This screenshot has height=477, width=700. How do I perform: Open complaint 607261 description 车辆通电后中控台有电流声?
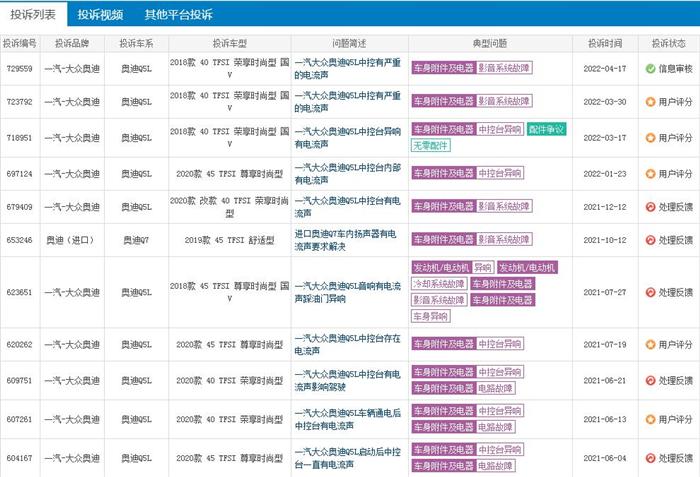click(348, 419)
